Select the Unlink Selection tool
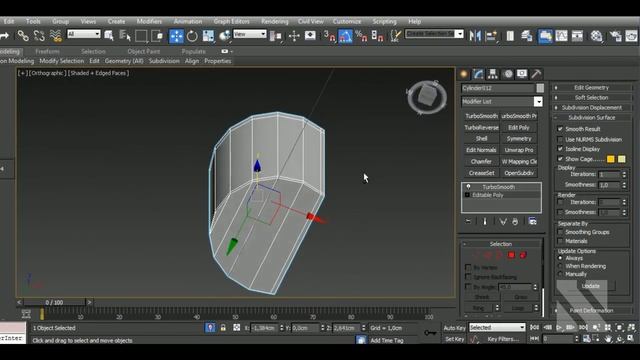This screenshot has width=640, height=360. point(39,36)
